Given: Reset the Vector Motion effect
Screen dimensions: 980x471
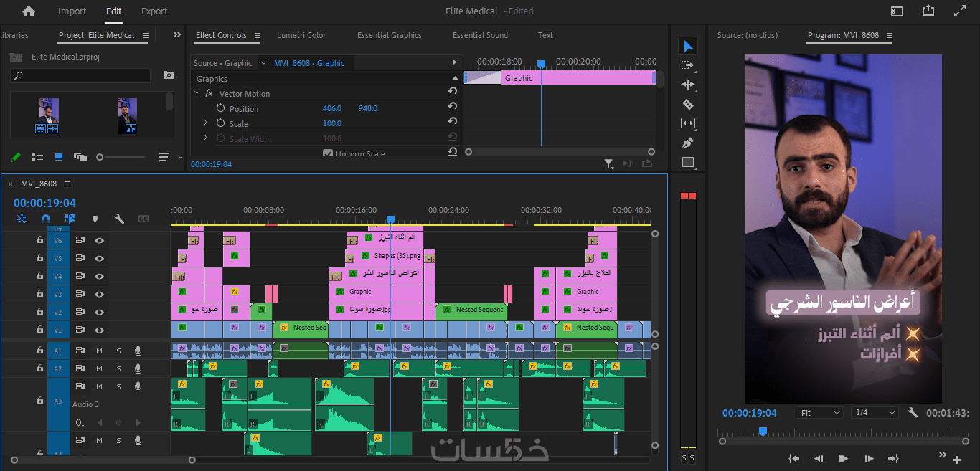Looking at the screenshot, I should (452, 91).
